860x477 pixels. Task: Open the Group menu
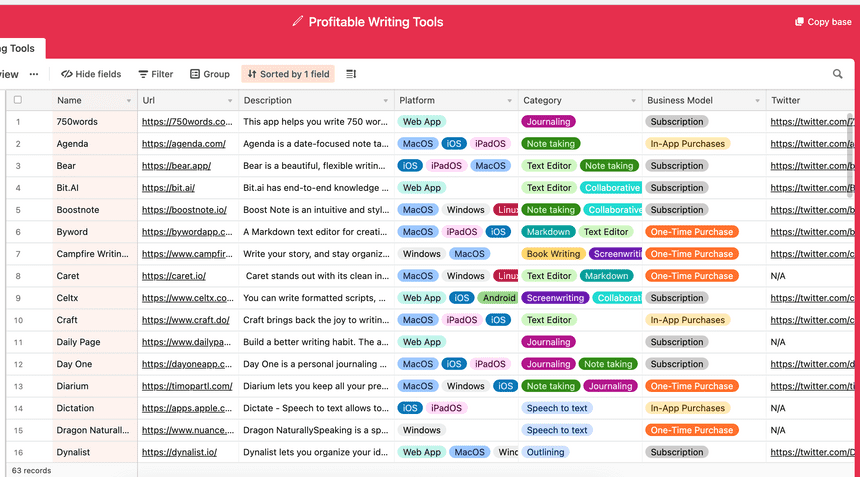pos(210,74)
